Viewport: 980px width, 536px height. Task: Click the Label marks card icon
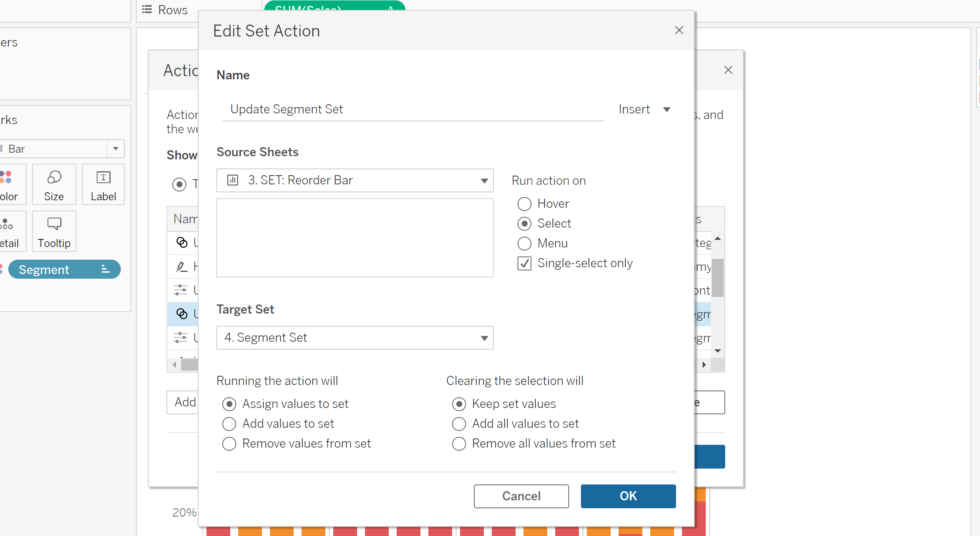pyautogui.click(x=103, y=178)
